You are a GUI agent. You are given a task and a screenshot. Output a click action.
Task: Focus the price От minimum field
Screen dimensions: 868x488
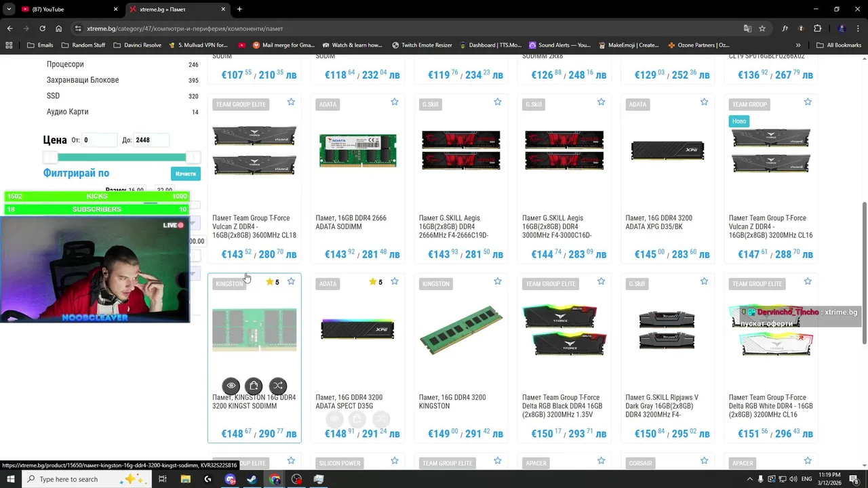tap(100, 140)
